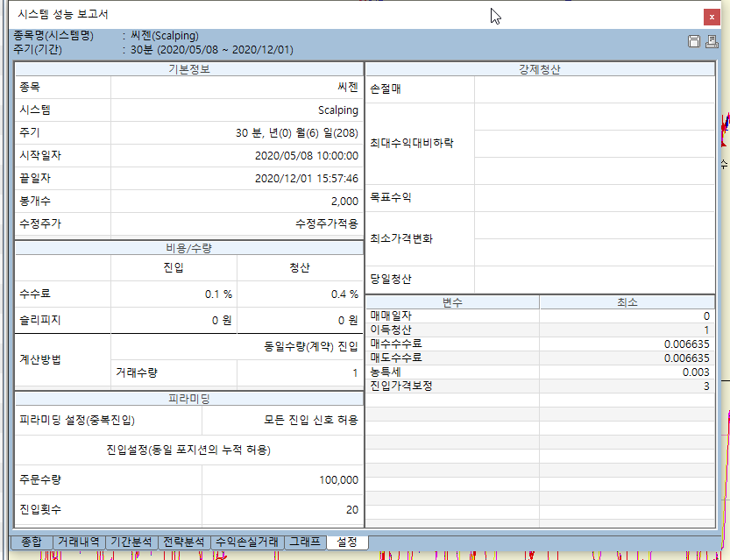This screenshot has height=560, width=730.
Task: Click the save report icon
Action: [x=694, y=41]
